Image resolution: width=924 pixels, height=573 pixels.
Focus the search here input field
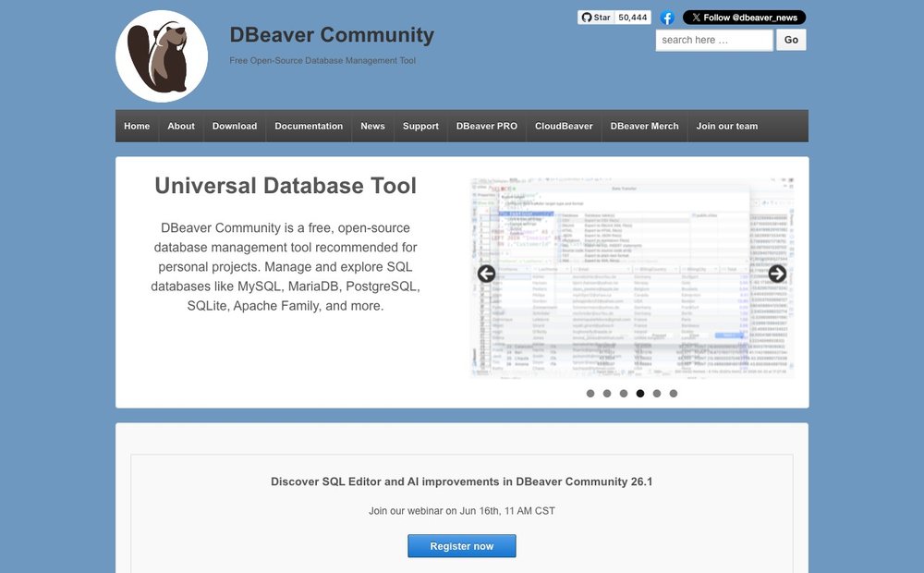pos(714,40)
